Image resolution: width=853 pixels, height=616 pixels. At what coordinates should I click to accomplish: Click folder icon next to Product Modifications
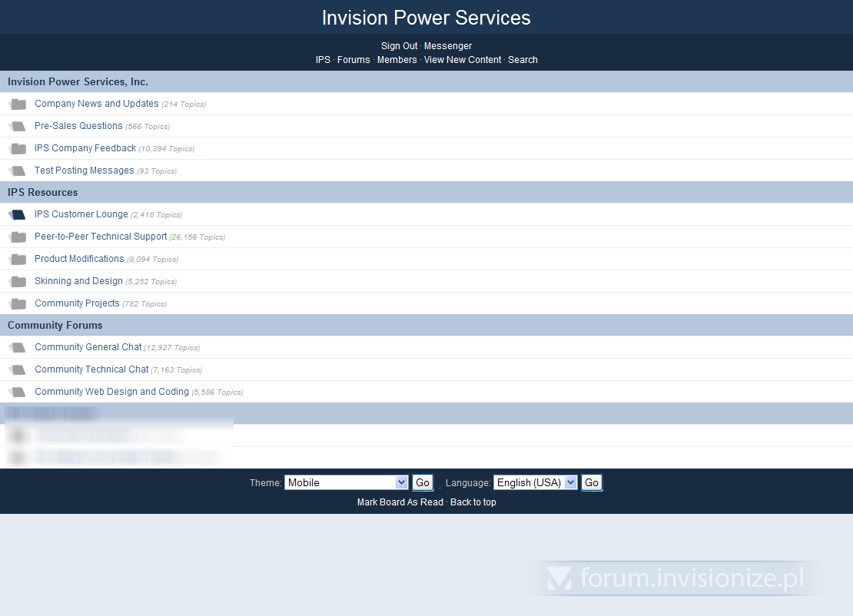pyautogui.click(x=18, y=260)
